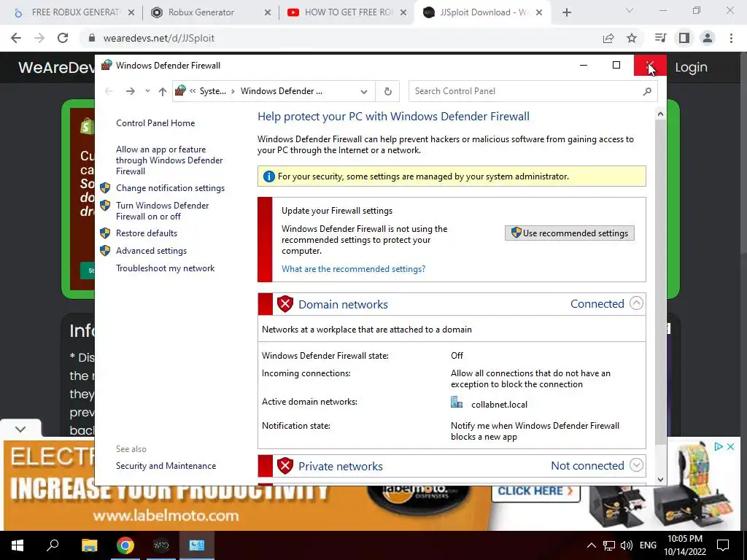This screenshot has width=747, height=560.
Task: Click Chrome's forward navigation arrow
Action: [39, 38]
